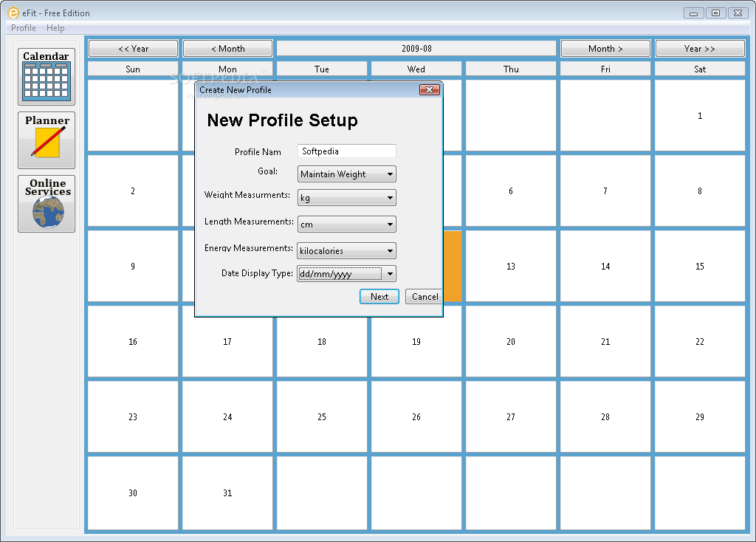Open the Help menu
Image resolution: width=756 pixels, height=542 pixels.
tap(55, 28)
